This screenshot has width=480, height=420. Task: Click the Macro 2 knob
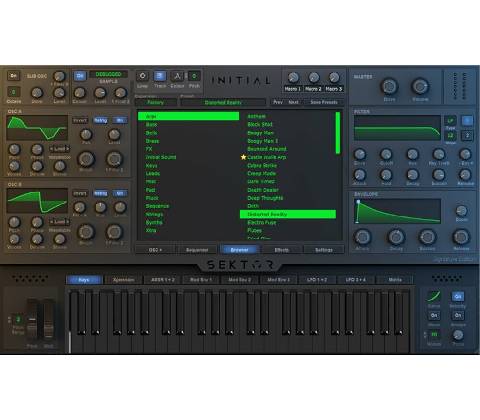click(314, 78)
